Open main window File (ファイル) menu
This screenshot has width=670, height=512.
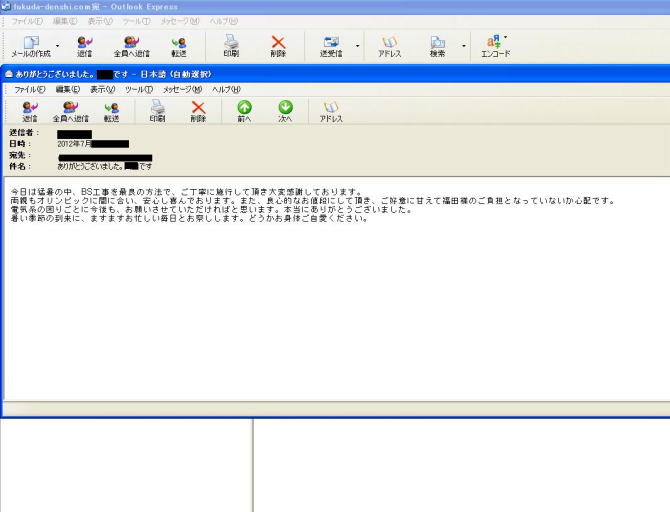(x=26, y=21)
